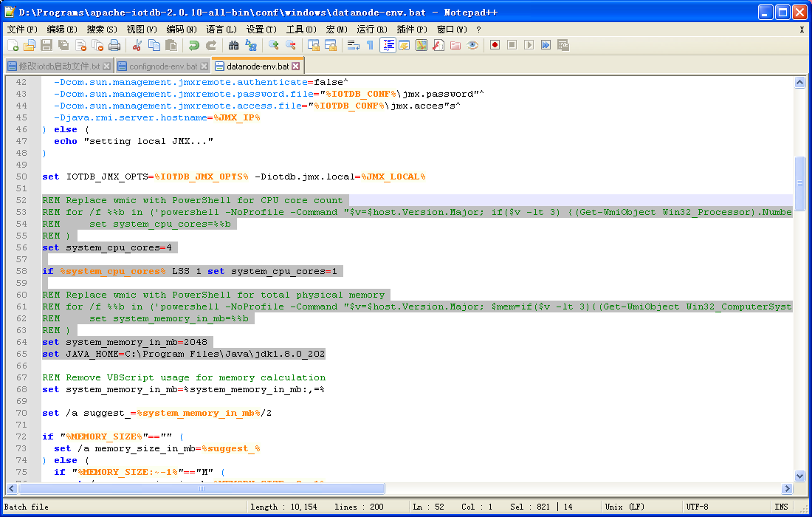
Task: Open the user-defined language icon
Action: click(405, 46)
